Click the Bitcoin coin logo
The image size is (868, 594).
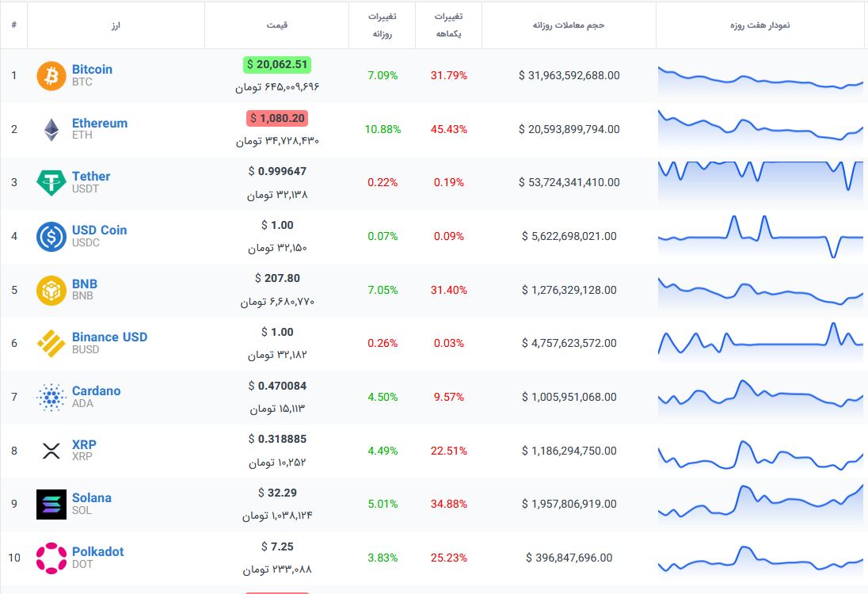coord(51,76)
